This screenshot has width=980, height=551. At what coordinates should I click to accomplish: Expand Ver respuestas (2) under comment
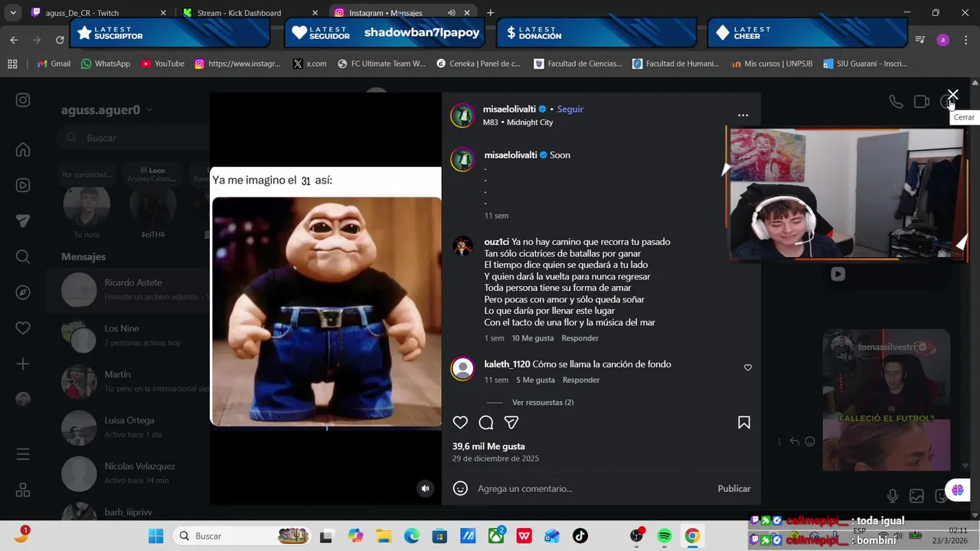click(543, 403)
